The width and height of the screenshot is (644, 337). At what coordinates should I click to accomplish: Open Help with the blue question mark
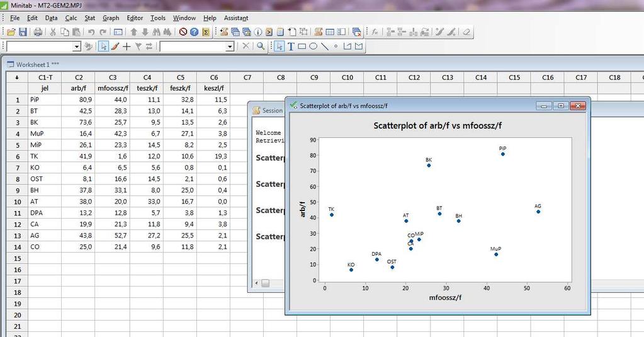tap(195, 32)
